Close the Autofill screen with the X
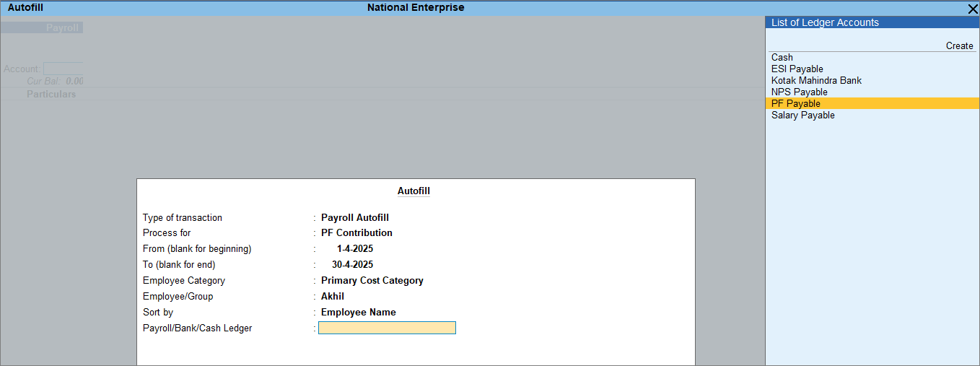 972,9
